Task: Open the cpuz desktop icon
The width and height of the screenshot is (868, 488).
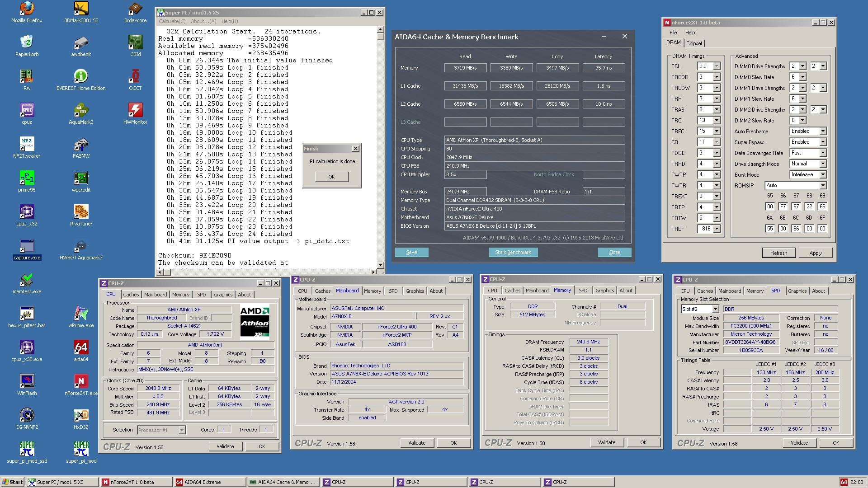Action: [x=27, y=114]
